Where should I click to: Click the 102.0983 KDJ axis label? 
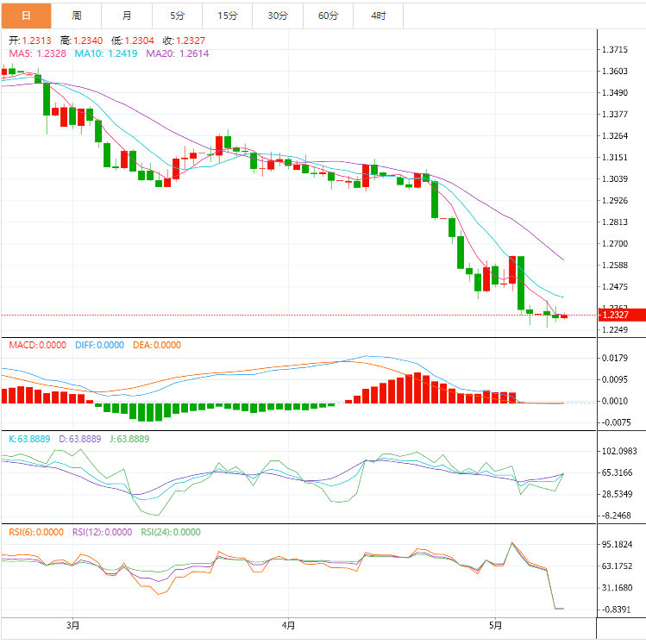point(619,451)
